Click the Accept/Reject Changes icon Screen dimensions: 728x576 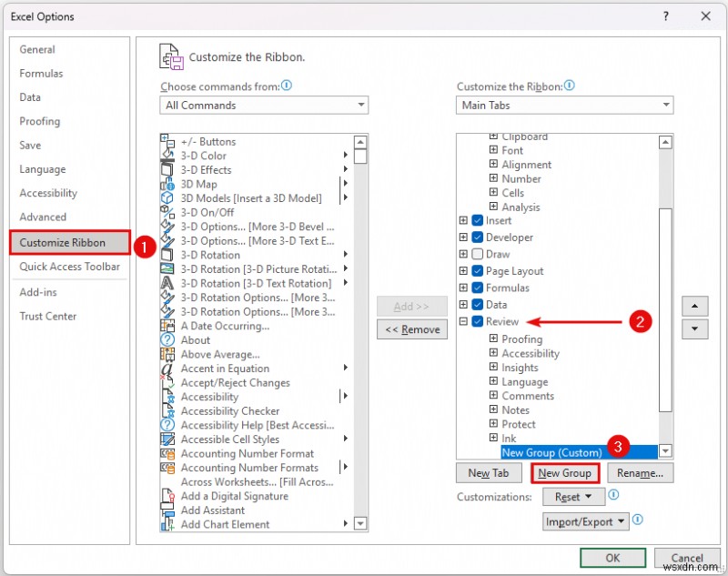tap(167, 382)
